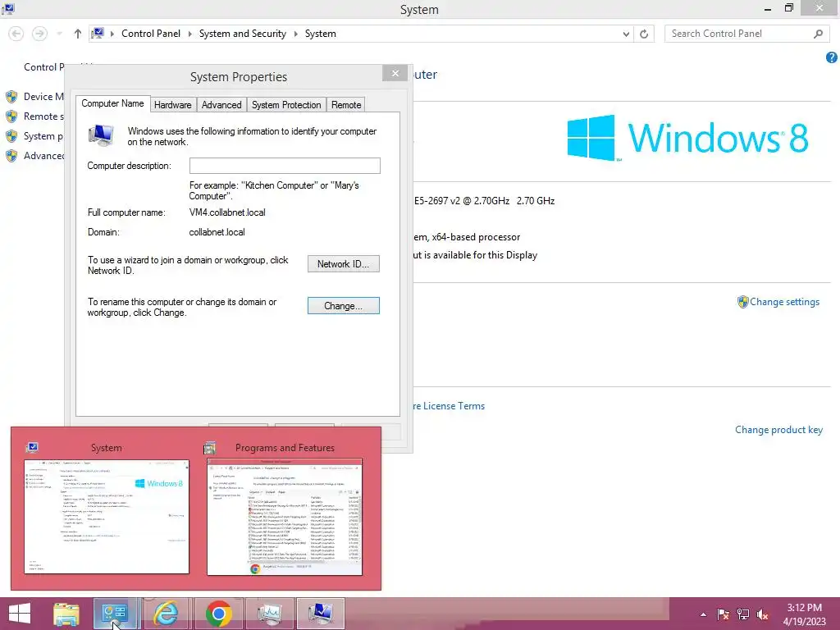Click Control Panel in the breadcrumb
The image size is (840, 630).
pyautogui.click(x=151, y=34)
